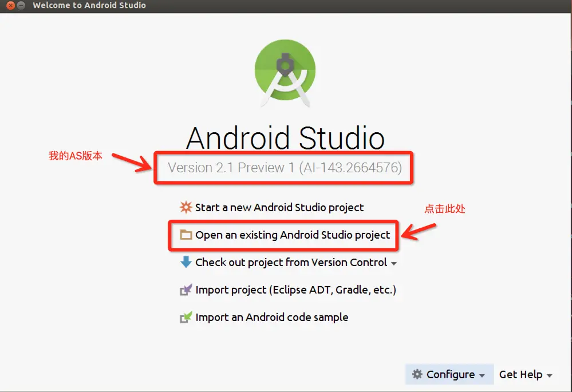Click the orange starburst new project icon
Screen dimensions: 572x392
(x=186, y=207)
